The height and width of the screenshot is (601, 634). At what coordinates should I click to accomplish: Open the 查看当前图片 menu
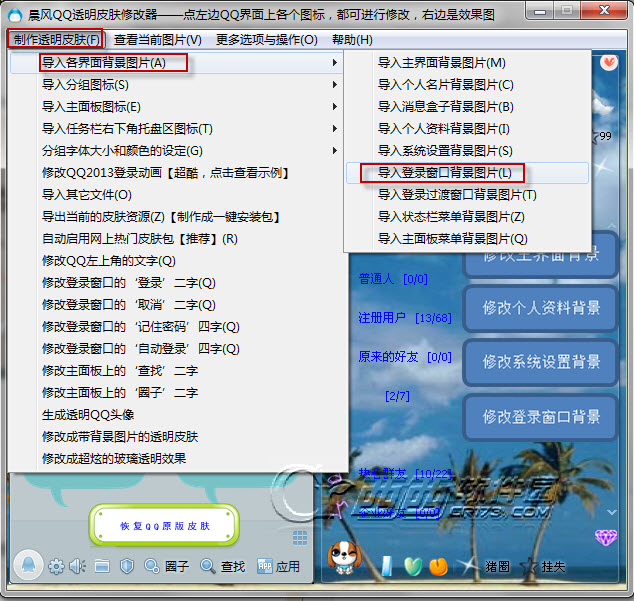click(157, 40)
